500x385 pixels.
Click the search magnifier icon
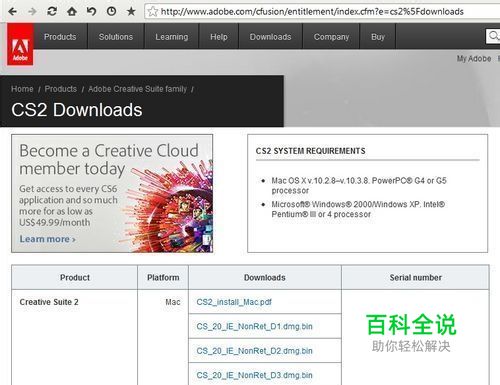coord(493,36)
